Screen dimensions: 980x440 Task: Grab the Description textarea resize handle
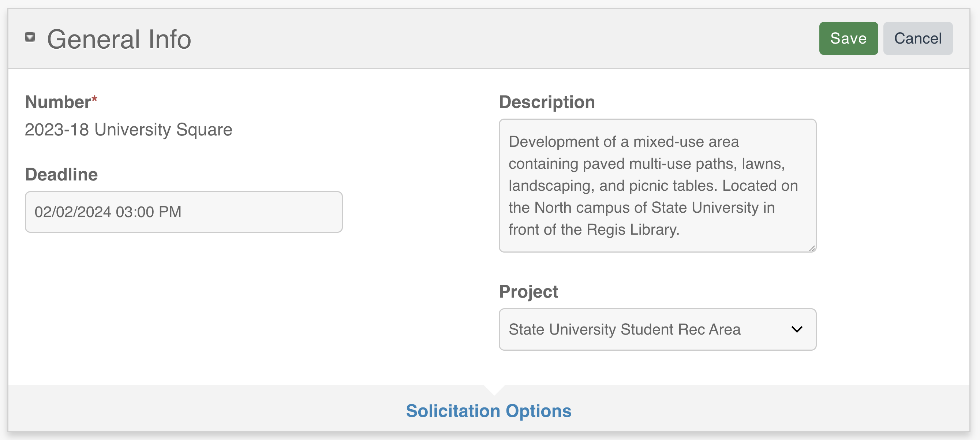pos(812,248)
